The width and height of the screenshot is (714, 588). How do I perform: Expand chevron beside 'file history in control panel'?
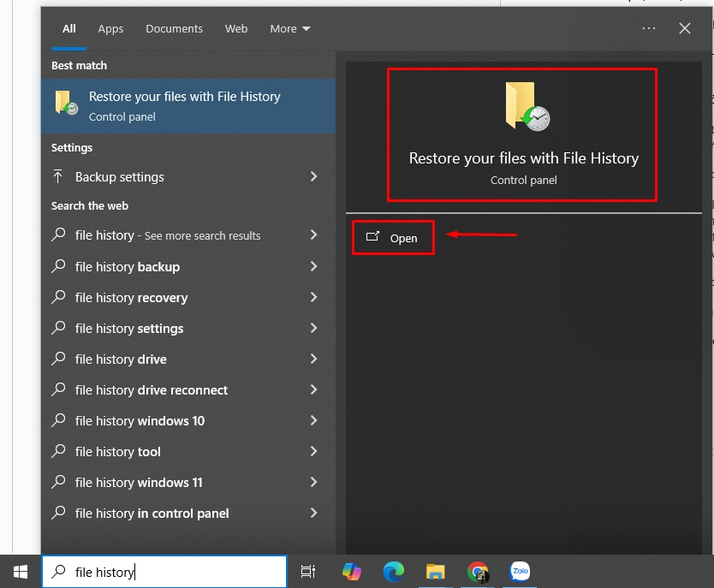[x=313, y=514]
